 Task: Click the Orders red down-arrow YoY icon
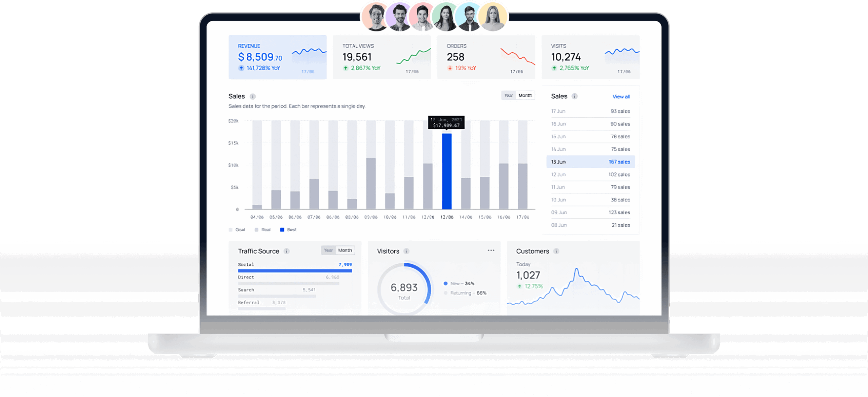450,68
